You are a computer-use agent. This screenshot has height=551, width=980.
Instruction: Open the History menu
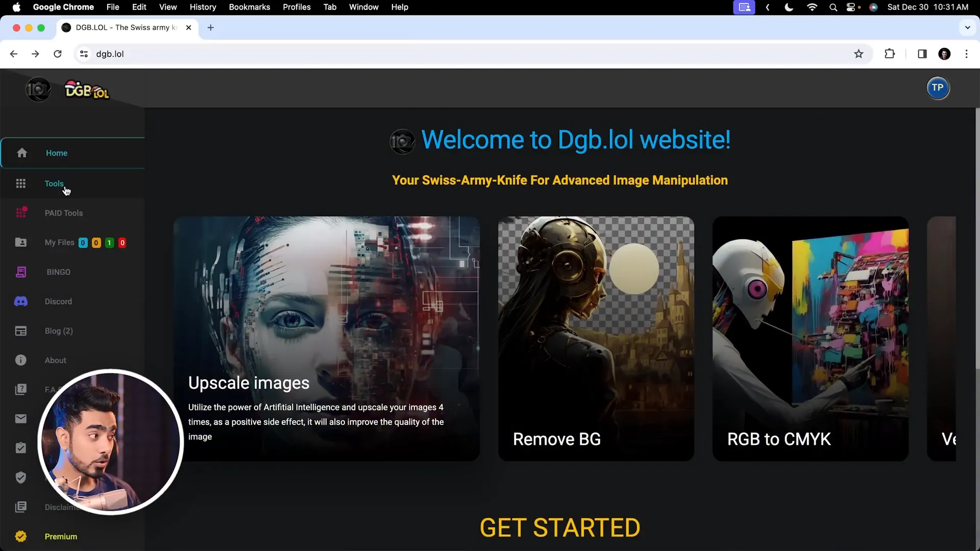pos(203,7)
